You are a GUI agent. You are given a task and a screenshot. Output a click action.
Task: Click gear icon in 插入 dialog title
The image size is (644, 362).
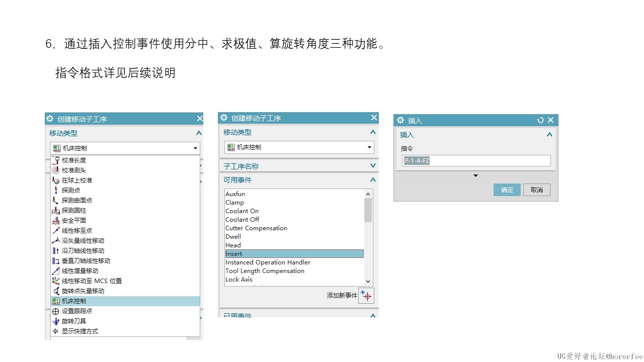400,120
